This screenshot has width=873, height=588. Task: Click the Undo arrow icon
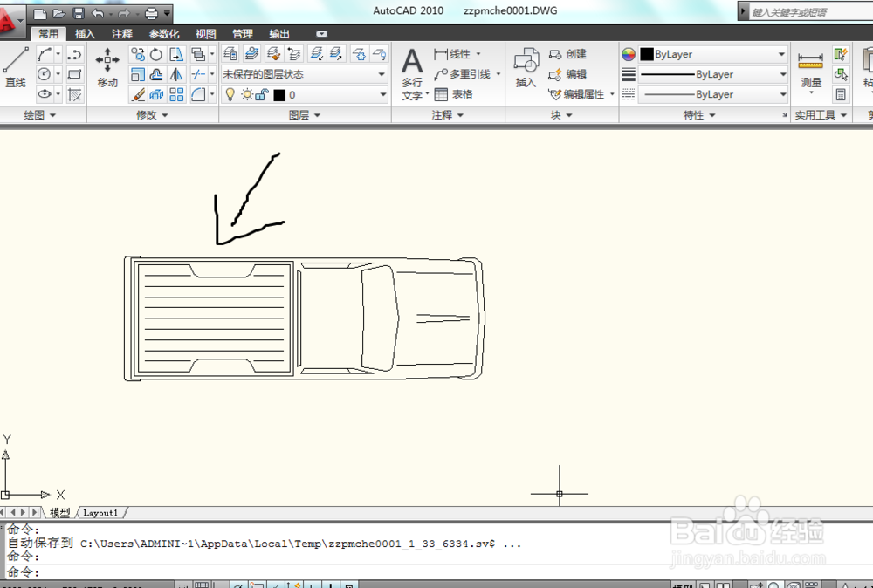pyautogui.click(x=98, y=13)
